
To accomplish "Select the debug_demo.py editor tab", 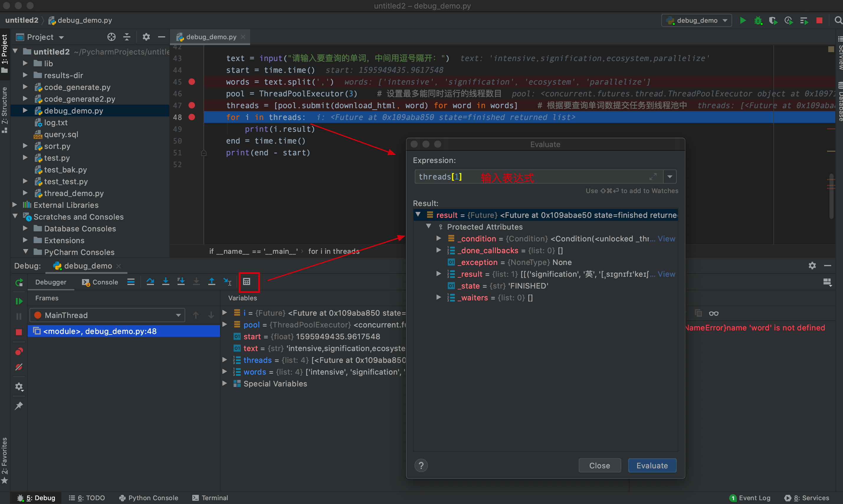I will click(211, 37).
